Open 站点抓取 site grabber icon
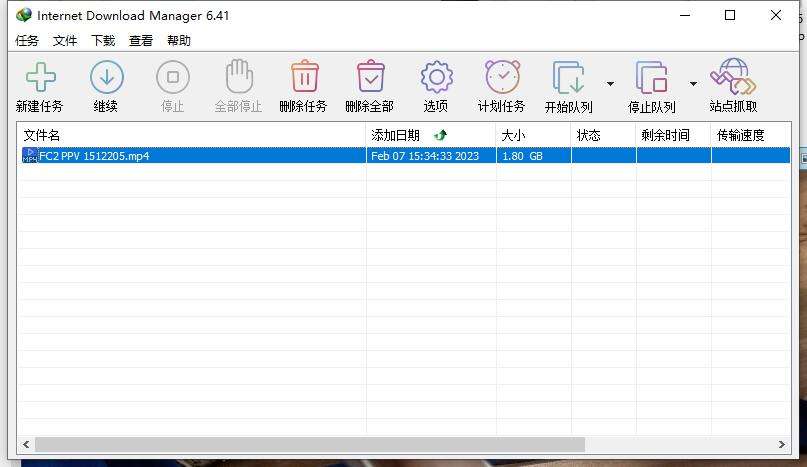The width and height of the screenshot is (807, 467). click(733, 76)
